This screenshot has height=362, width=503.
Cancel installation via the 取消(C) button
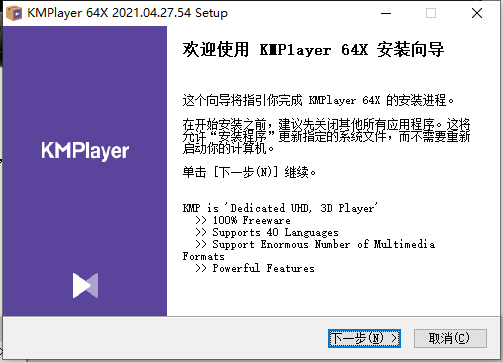point(450,338)
